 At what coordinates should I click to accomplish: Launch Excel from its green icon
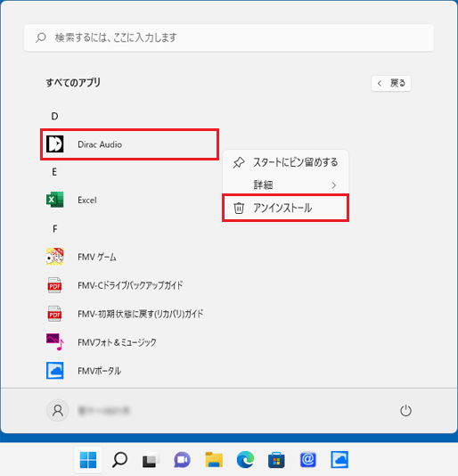point(55,200)
